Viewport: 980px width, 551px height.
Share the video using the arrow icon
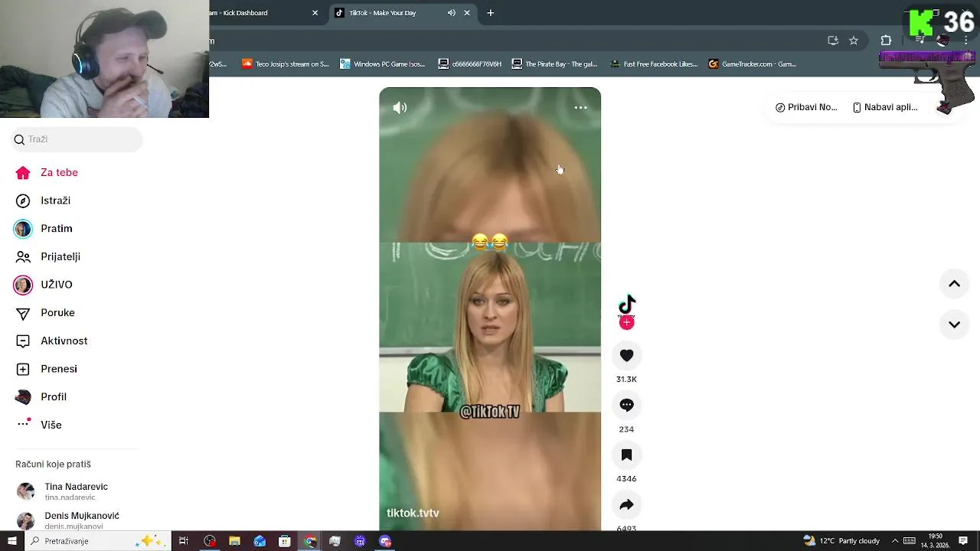point(626,504)
